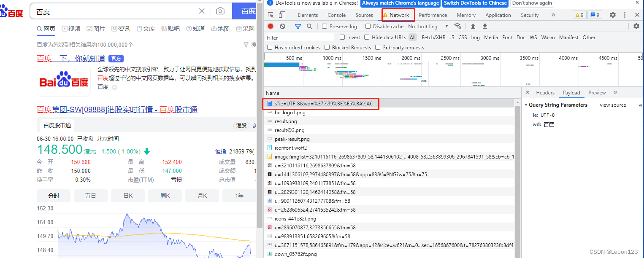Open DevTools three-dot customize menu
The image size is (644, 258).
point(625,15)
